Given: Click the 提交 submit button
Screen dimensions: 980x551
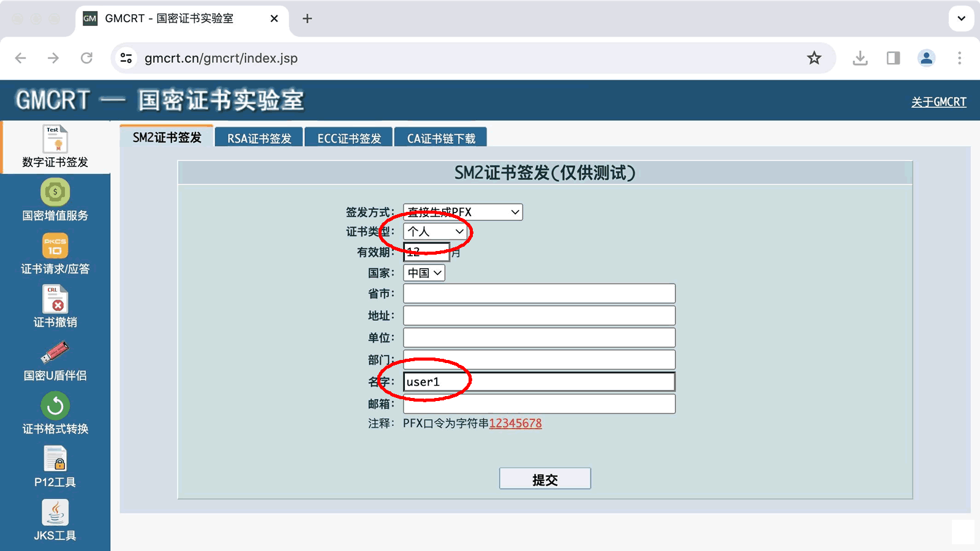Looking at the screenshot, I should 545,479.
